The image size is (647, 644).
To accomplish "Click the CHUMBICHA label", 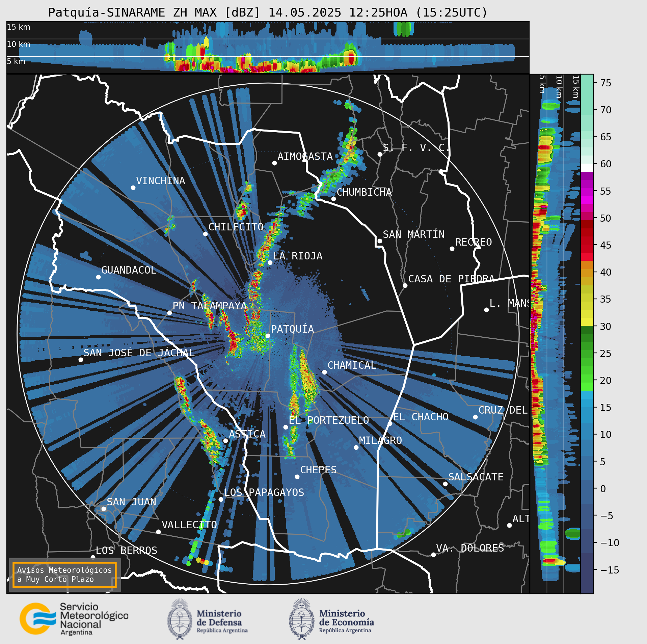I will (x=364, y=192).
